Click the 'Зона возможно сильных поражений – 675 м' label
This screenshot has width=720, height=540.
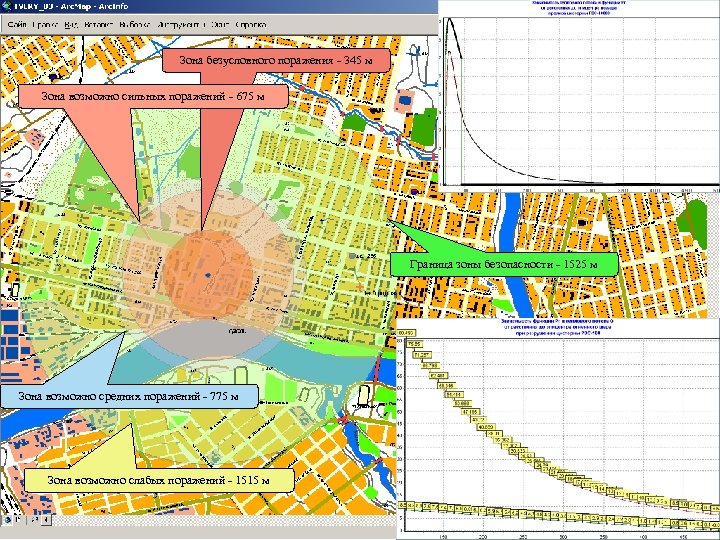coord(153,96)
